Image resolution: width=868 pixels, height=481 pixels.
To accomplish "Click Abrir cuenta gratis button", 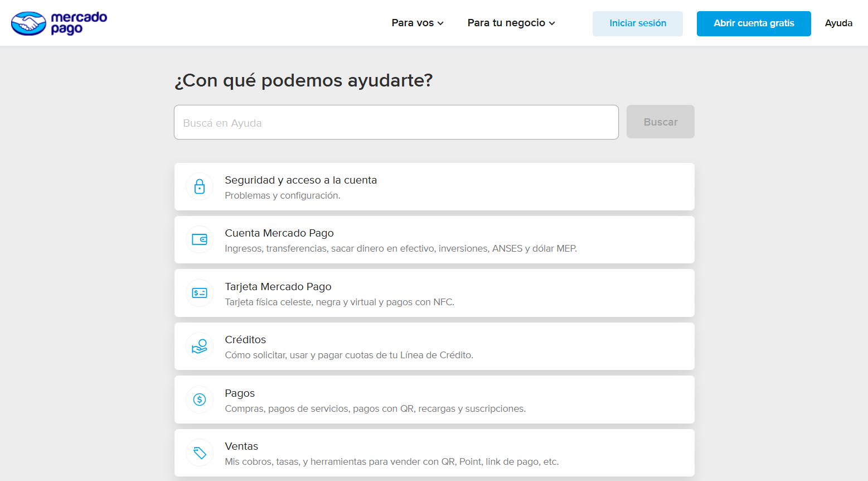I will 754,23.
